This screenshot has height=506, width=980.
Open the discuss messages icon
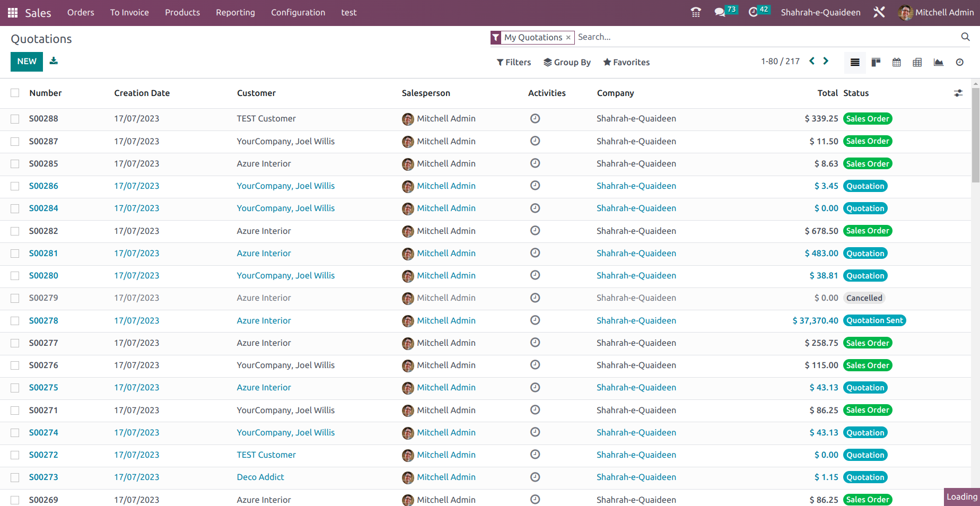pyautogui.click(x=720, y=12)
